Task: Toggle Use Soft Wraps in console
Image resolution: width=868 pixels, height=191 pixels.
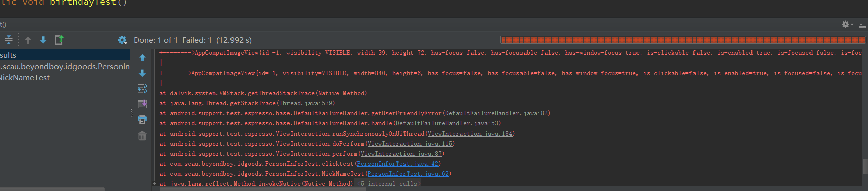Action: (142, 89)
